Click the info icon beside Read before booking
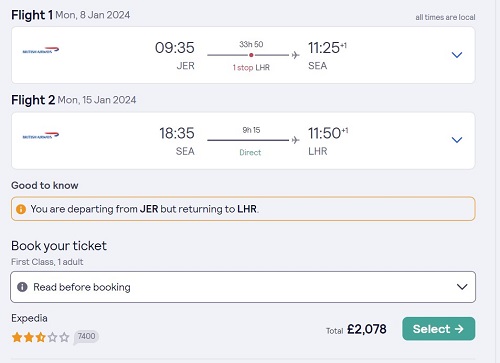 pos(22,287)
